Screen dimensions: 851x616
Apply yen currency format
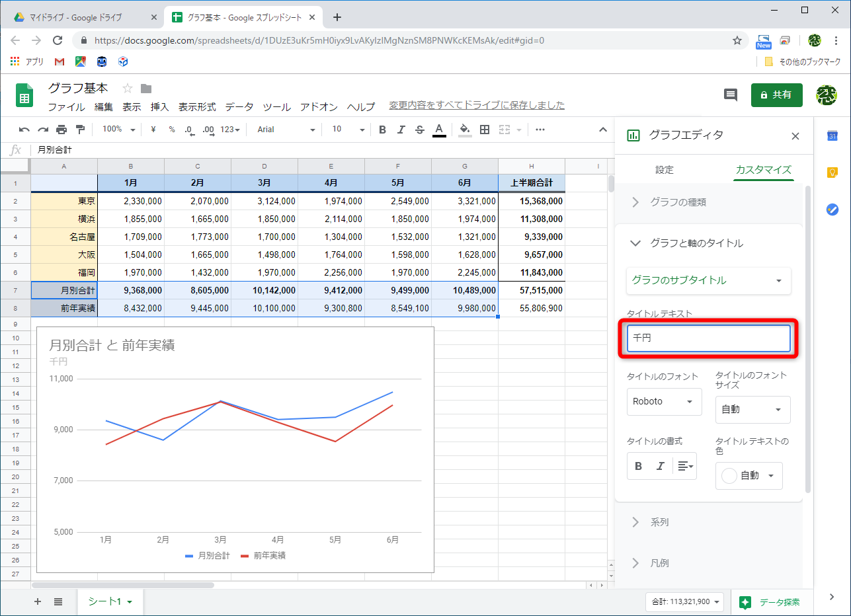pos(153,130)
